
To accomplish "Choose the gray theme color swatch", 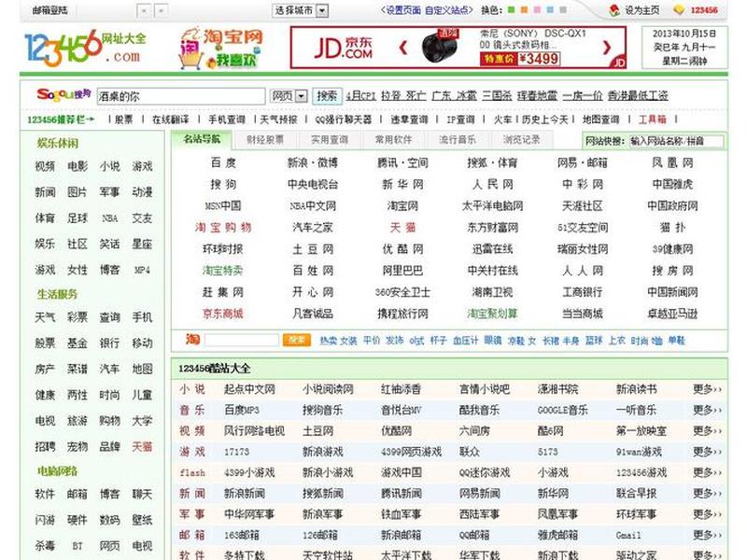I will click(x=563, y=10).
